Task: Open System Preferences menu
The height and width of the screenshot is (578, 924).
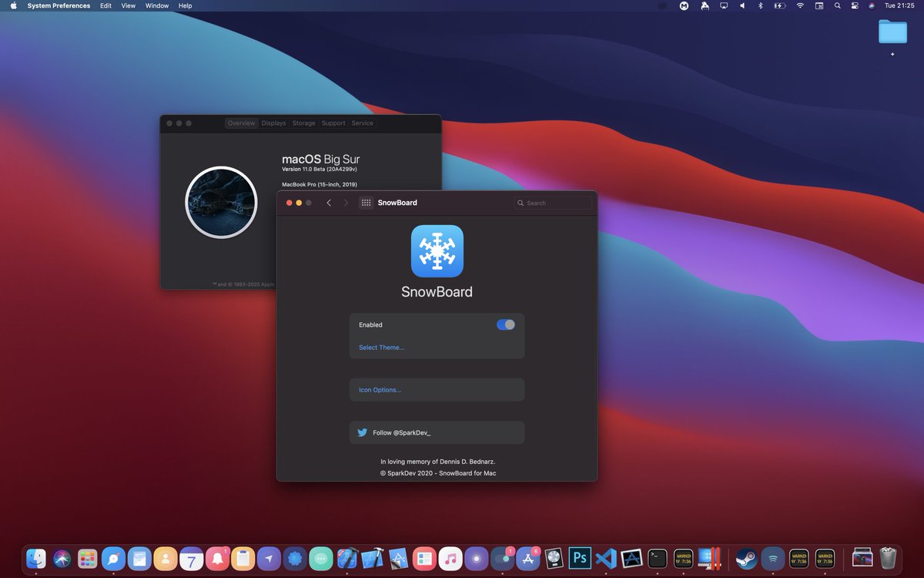Action: pyautogui.click(x=59, y=5)
